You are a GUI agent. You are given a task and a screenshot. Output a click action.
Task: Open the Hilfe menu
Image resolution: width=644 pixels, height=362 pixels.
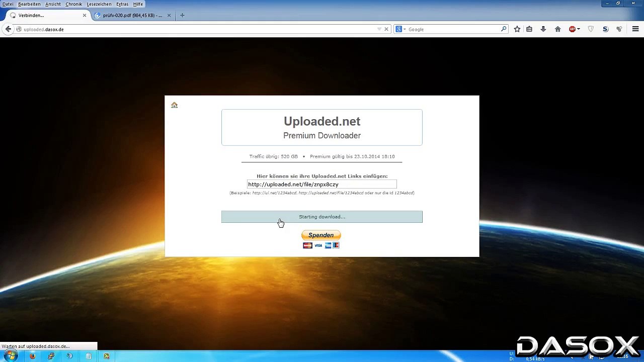tap(138, 4)
